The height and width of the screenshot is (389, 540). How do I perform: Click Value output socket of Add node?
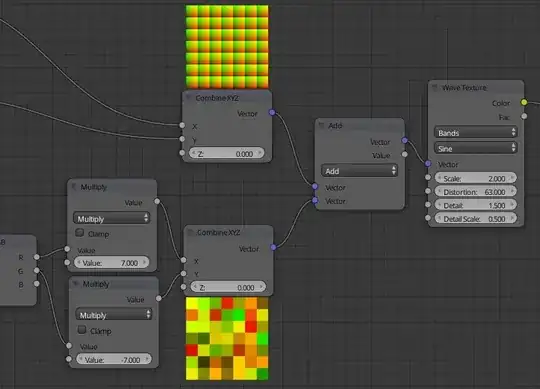pos(405,154)
